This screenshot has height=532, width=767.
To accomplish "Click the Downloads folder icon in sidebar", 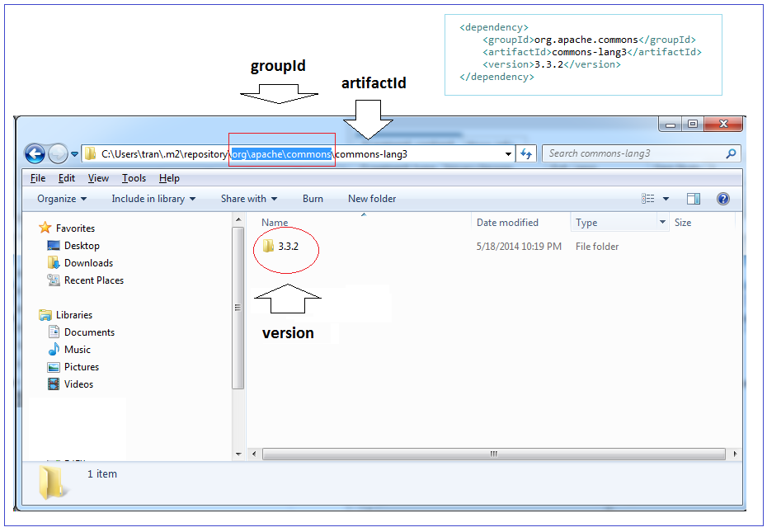I will (x=54, y=263).
